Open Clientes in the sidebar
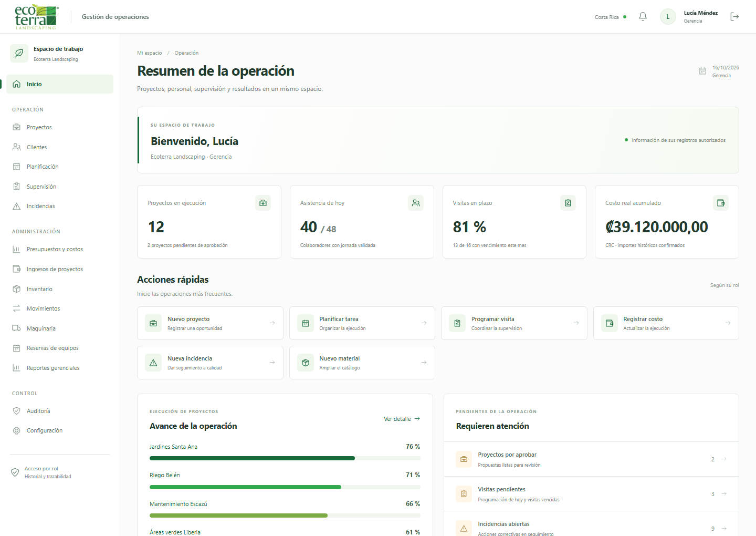Viewport: 756px width, 536px height. click(x=60, y=147)
